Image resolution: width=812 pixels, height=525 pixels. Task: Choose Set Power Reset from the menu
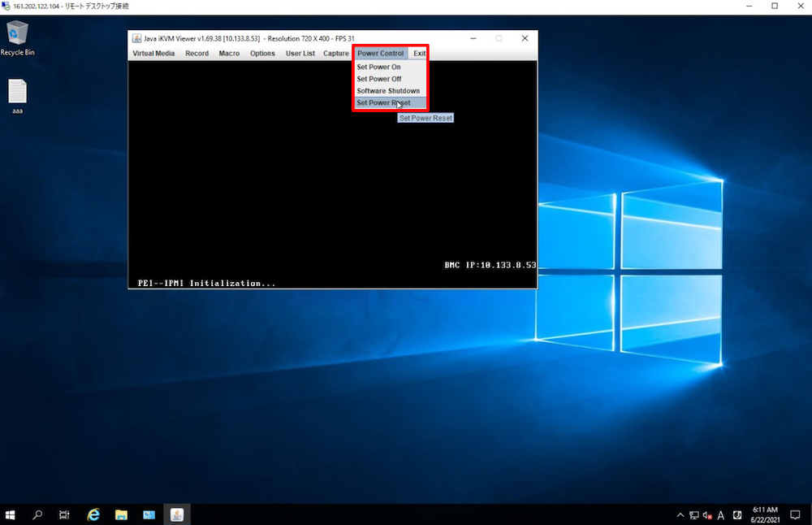click(x=383, y=103)
